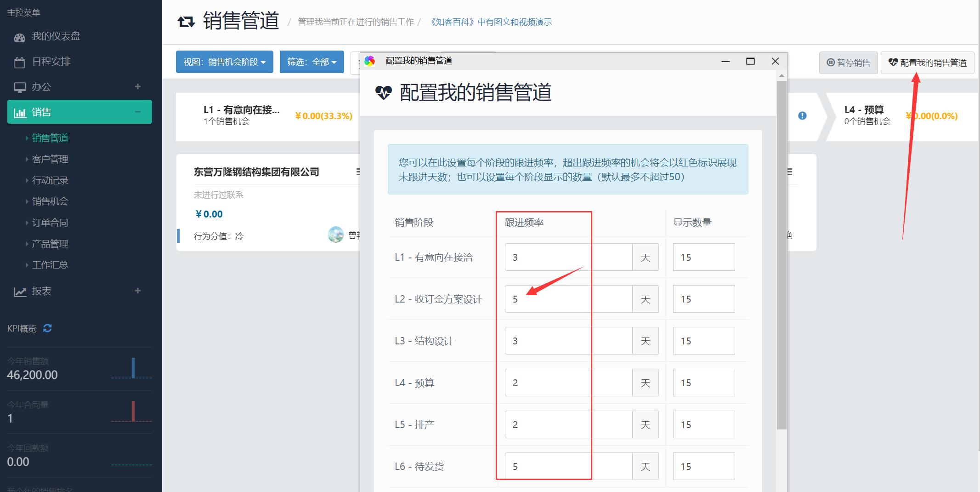Click the 销售 bar chart icon
The image size is (980, 492).
pos(20,113)
